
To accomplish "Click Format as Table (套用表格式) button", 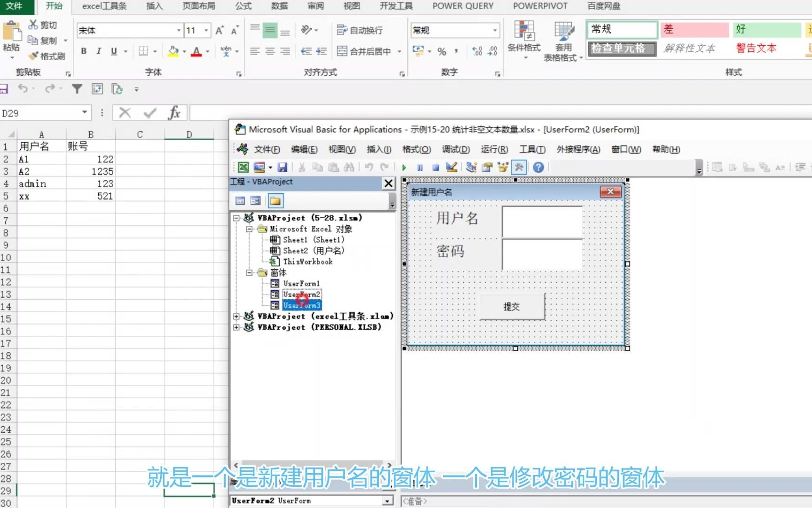I will (x=563, y=41).
